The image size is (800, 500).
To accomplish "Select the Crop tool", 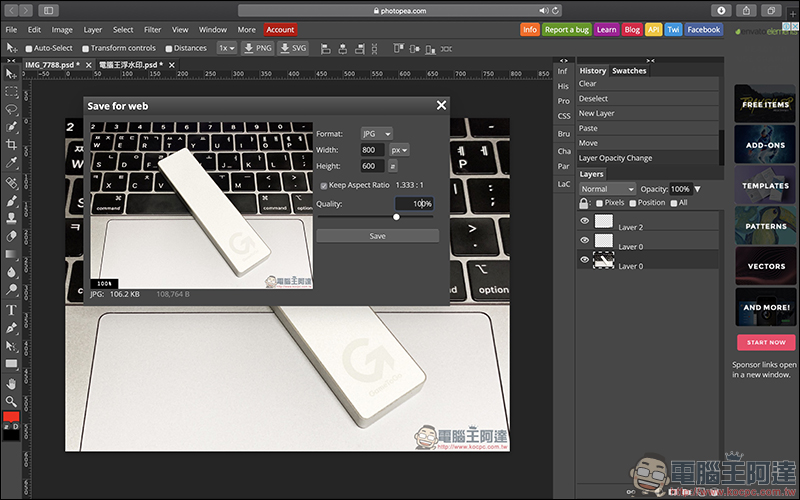I will 11,145.
